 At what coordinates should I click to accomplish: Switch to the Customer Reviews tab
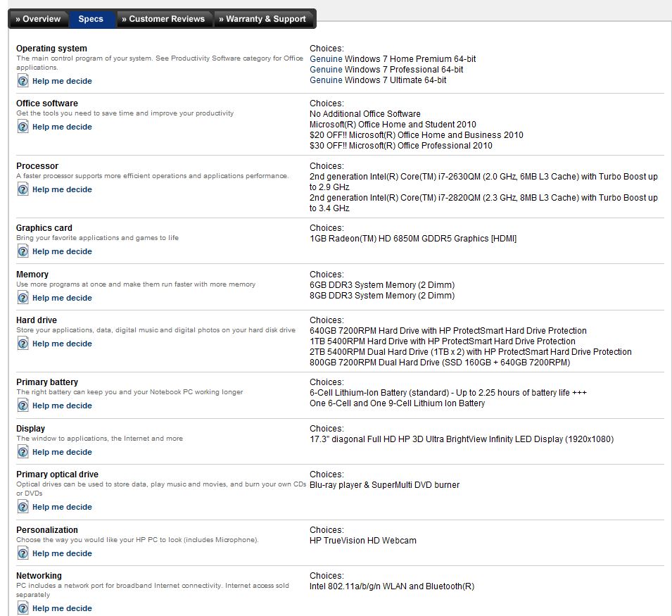[163, 19]
